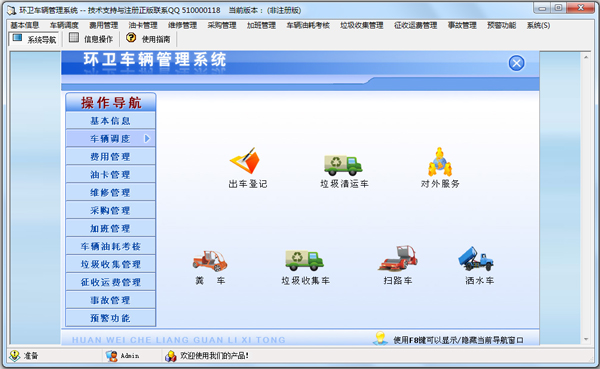Open the 车辆油耗考核 menu

pyautogui.click(x=308, y=25)
